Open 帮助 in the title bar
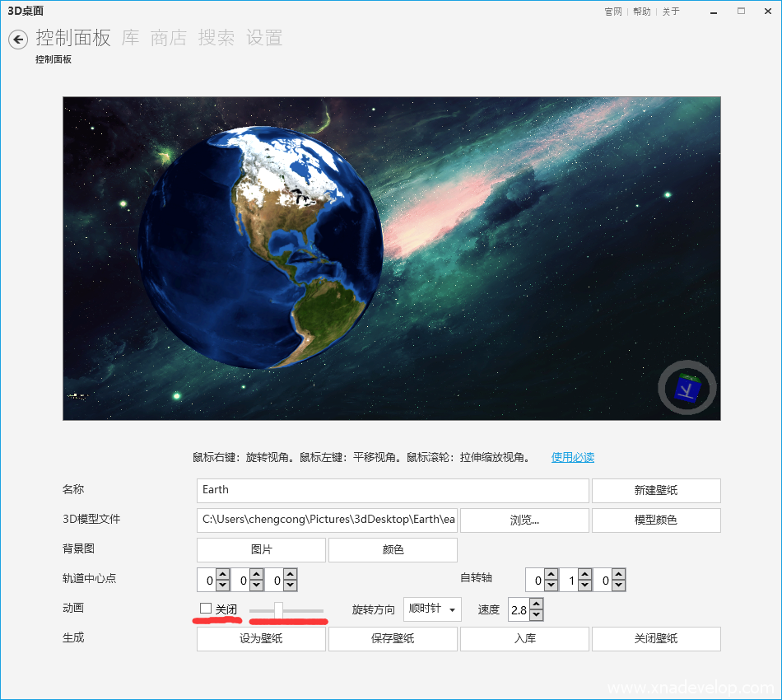The image size is (782, 700). click(642, 12)
